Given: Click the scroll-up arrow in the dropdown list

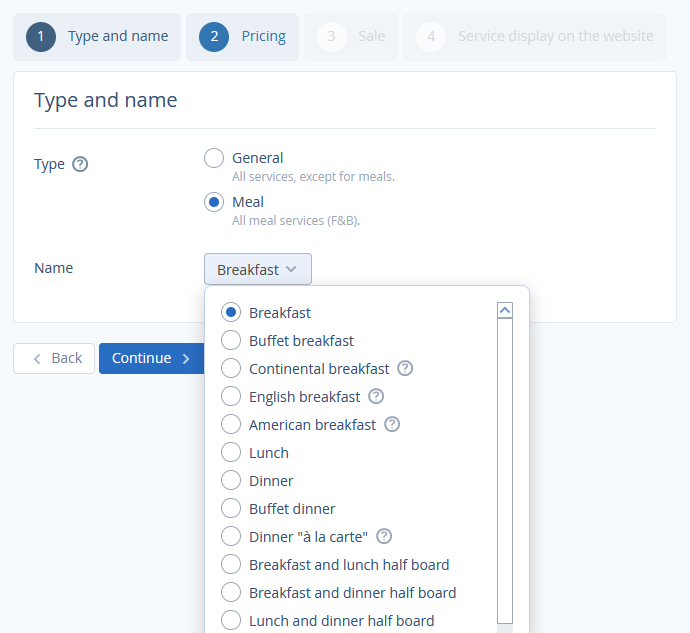Looking at the screenshot, I should click(x=505, y=310).
